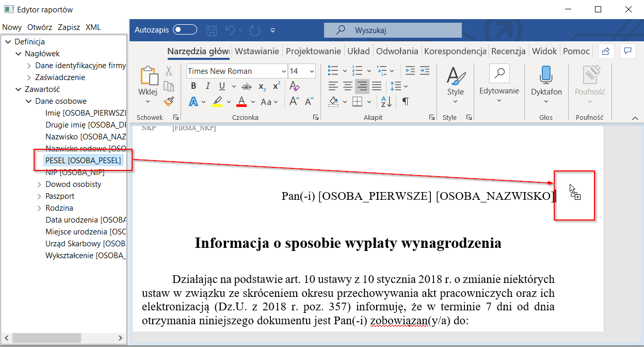
Task: Toggle the Autozapis switch
Action: 185,30
